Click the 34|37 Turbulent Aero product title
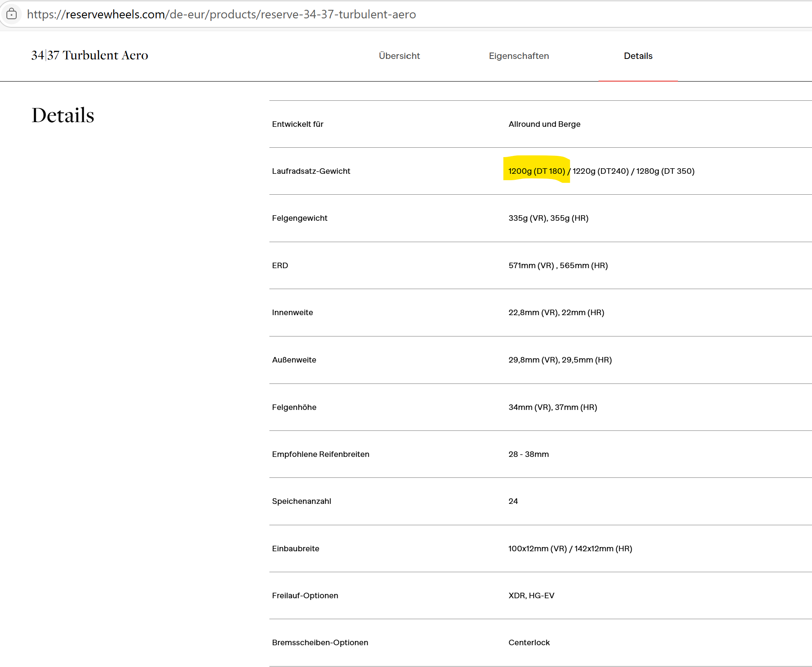The image size is (812, 667). coord(90,56)
